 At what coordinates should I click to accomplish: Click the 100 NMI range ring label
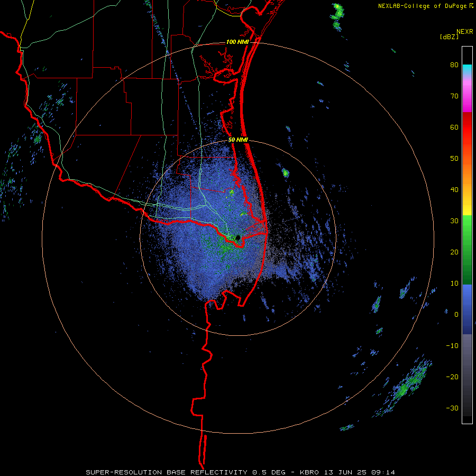click(x=237, y=42)
